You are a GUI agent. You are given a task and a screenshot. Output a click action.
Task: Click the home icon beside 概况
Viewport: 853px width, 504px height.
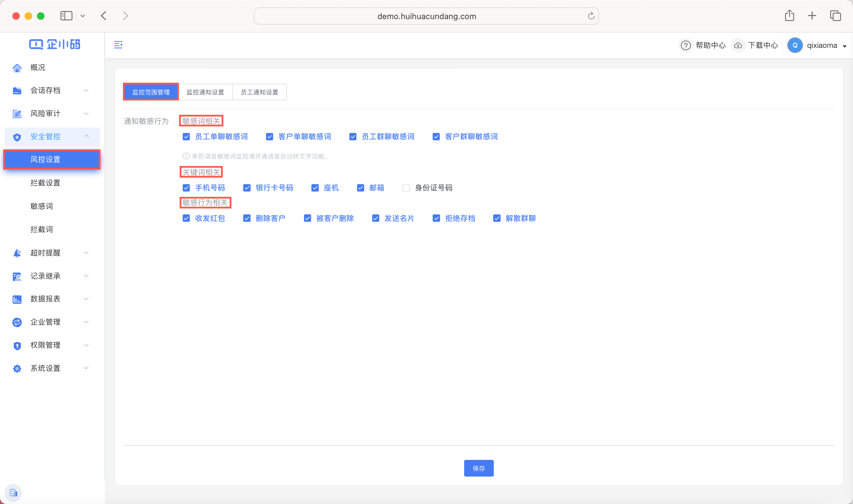pos(17,68)
